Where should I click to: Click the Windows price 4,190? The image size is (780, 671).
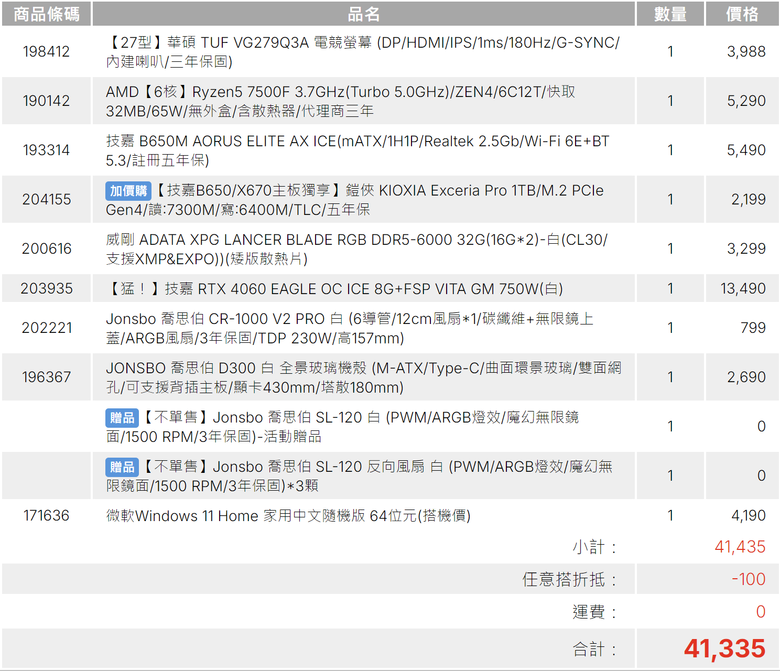tap(748, 515)
